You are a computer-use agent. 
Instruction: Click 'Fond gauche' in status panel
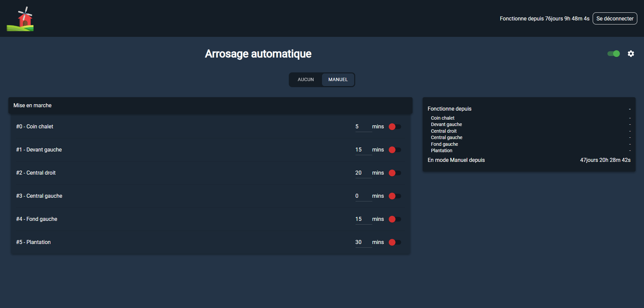pyautogui.click(x=444, y=144)
